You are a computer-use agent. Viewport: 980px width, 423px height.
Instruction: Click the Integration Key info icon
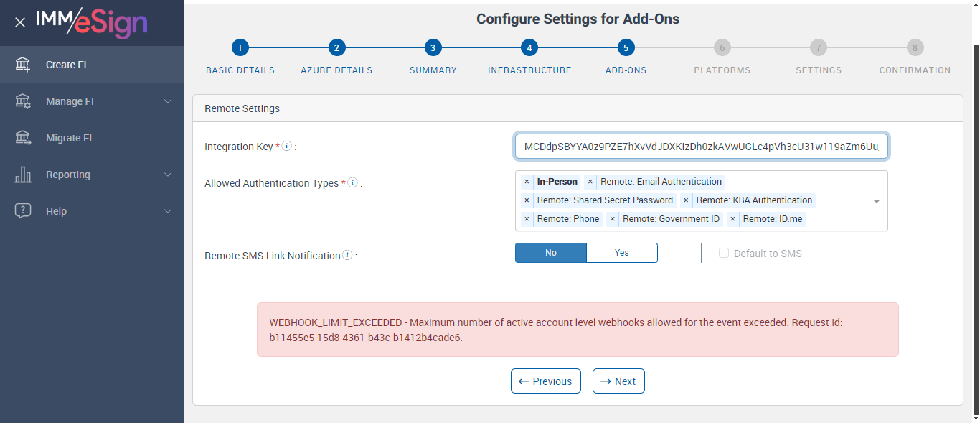click(x=287, y=147)
